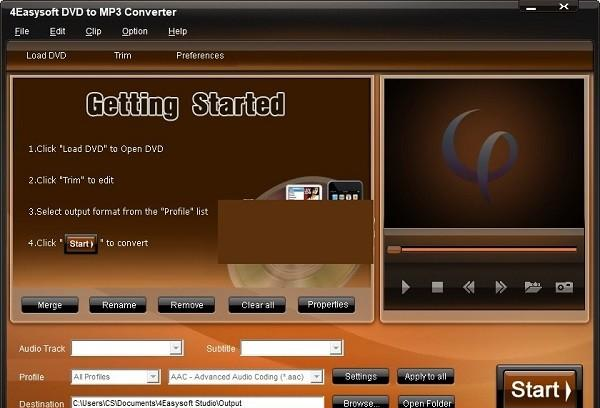The image size is (600, 408).
Task: Play the preview video
Action: click(406, 287)
